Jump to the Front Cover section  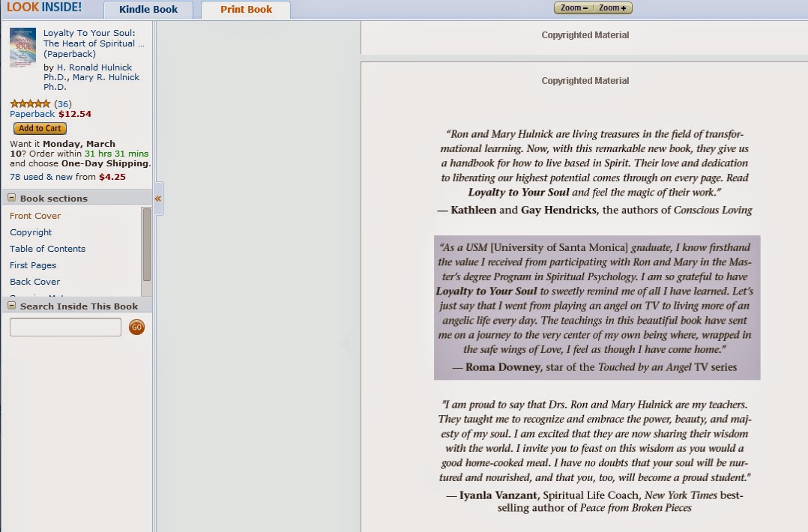35,216
